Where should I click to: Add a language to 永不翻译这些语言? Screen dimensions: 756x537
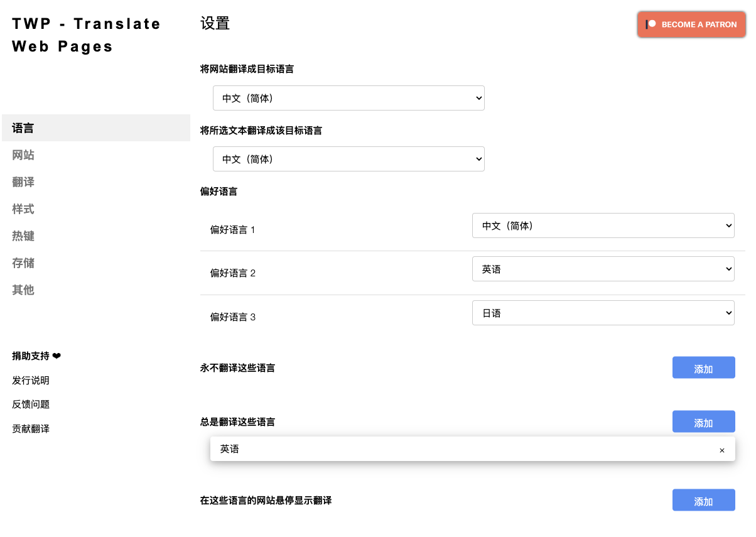tap(703, 368)
